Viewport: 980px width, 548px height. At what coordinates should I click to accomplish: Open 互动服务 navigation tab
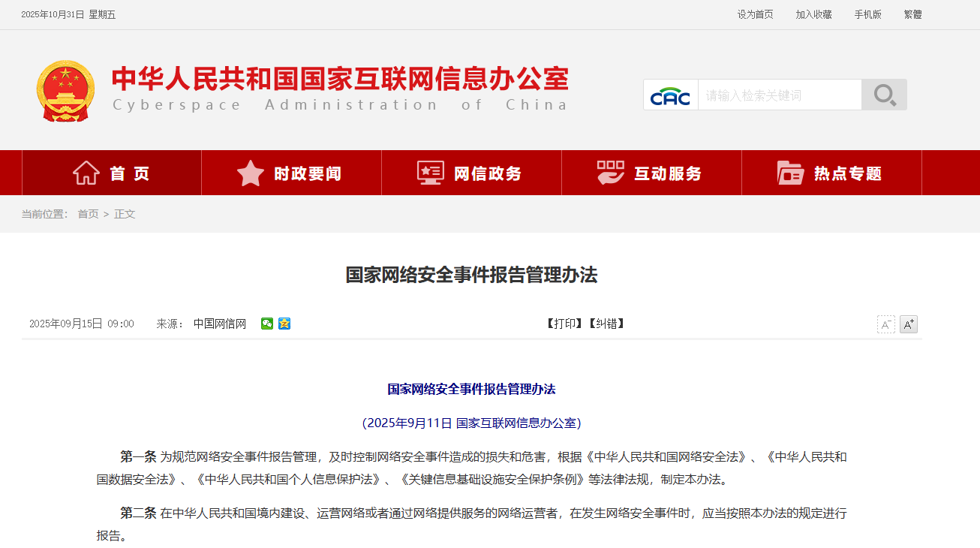pos(651,173)
